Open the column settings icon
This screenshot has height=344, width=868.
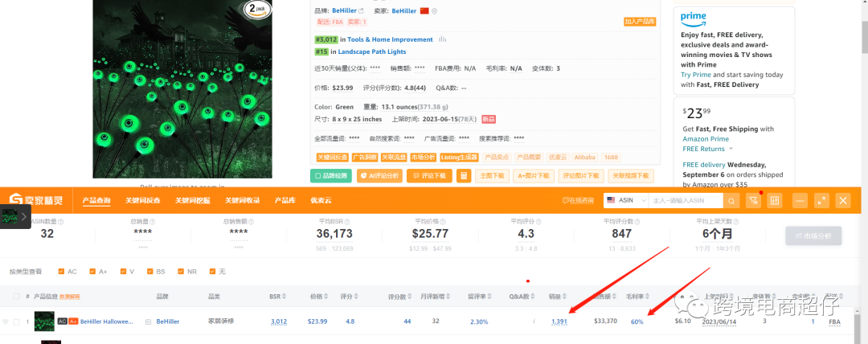pos(775,200)
